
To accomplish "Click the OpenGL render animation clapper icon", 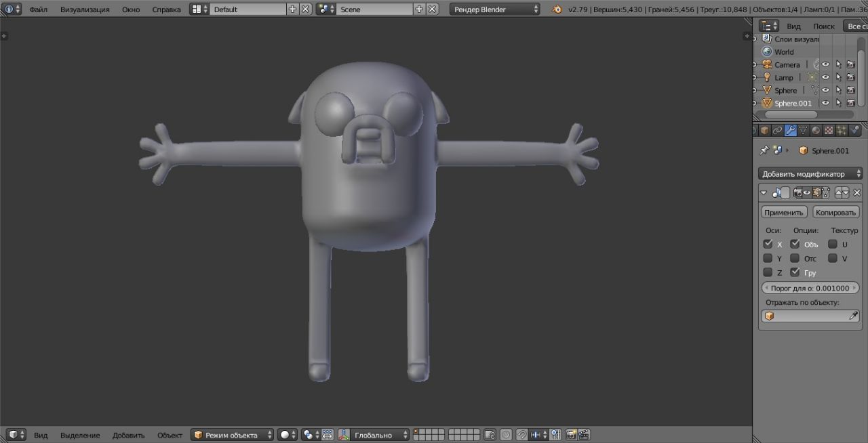I will (x=583, y=435).
